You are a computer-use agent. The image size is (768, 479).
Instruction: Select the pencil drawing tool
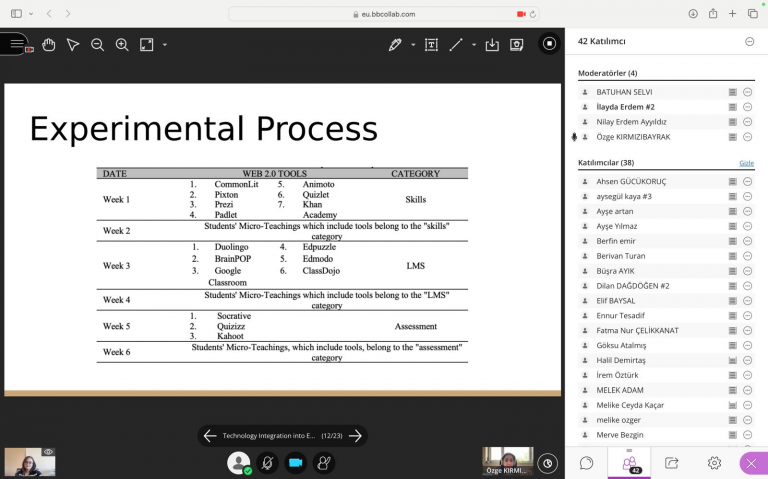click(x=395, y=45)
